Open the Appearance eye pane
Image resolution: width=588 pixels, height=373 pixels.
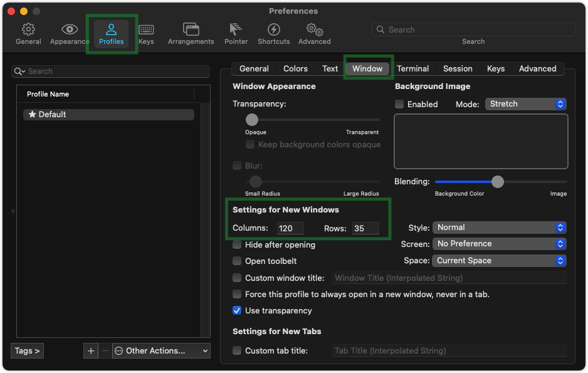[70, 34]
